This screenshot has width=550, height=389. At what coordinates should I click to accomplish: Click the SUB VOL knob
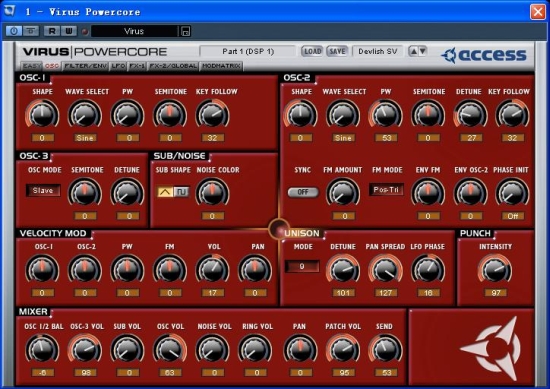[x=127, y=349]
